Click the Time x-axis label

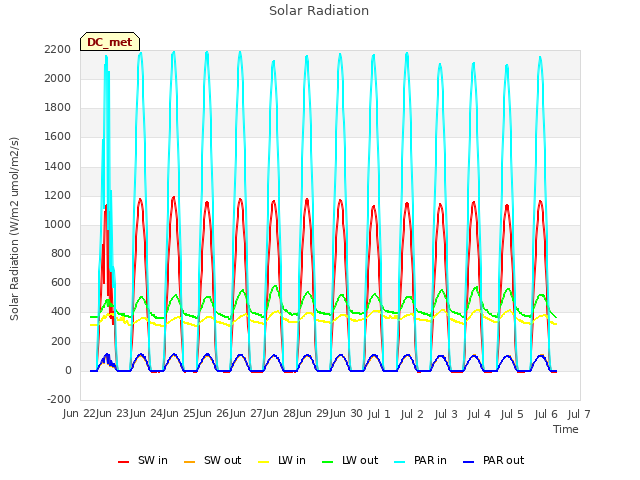coord(566,429)
